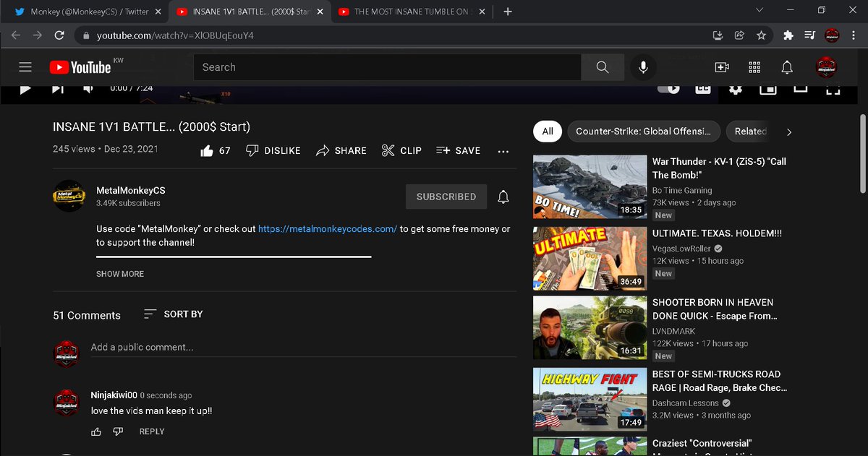Image resolution: width=868 pixels, height=456 pixels.
Task: Dislike the video
Action: (273, 150)
